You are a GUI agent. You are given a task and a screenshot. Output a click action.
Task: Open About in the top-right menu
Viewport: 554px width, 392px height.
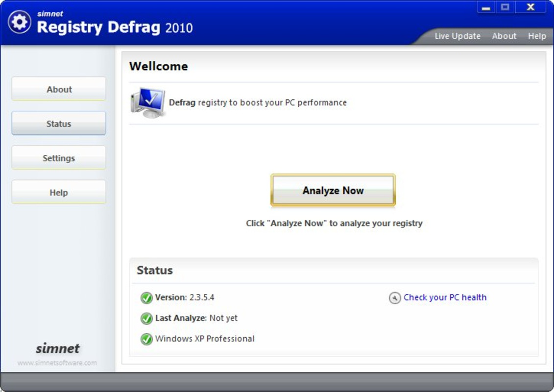point(504,36)
